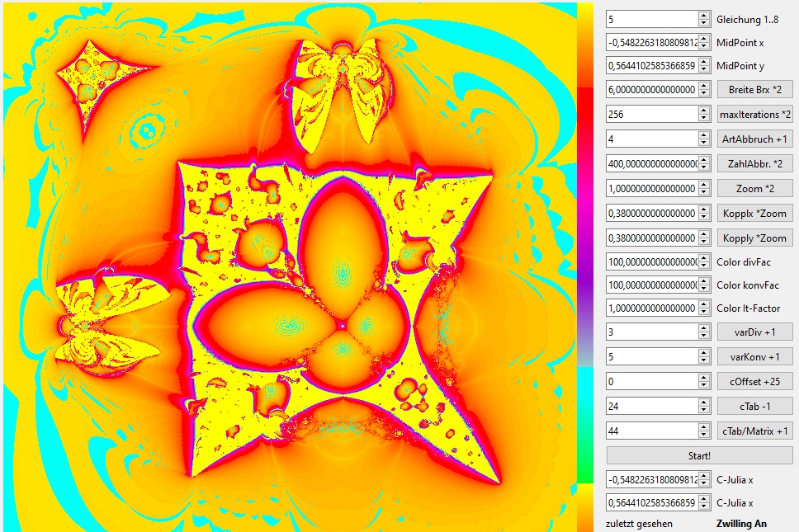Click the Color konvFac value field
This screenshot has height=532, width=799.
click(652, 285)
